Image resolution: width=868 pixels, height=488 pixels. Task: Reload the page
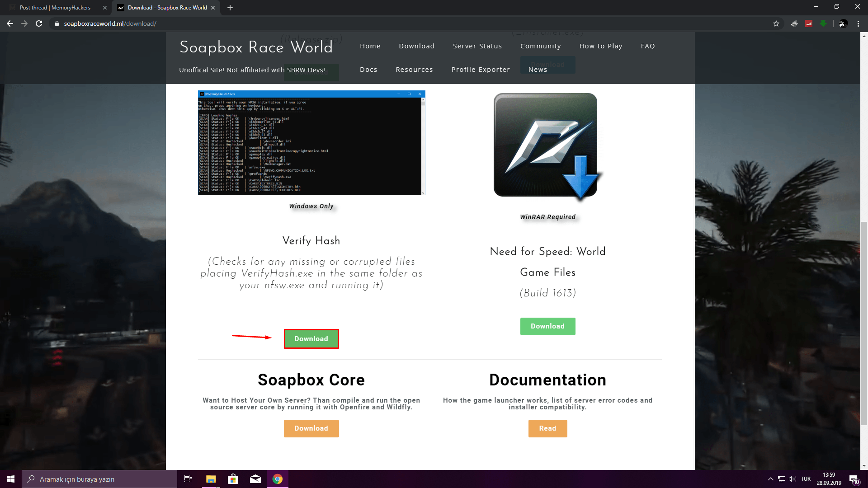(x=39, y=23)
